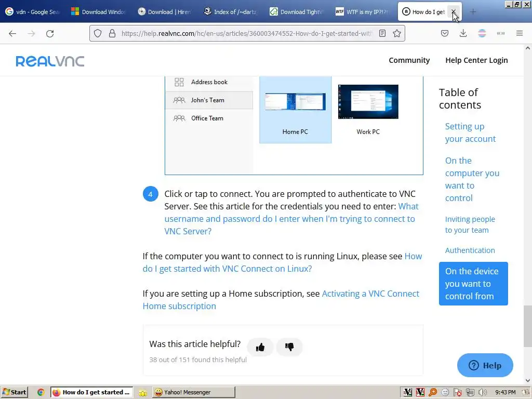532x399 pixels.
Task: Click the gray smiley tray icon
Action: tap(445, 392)
